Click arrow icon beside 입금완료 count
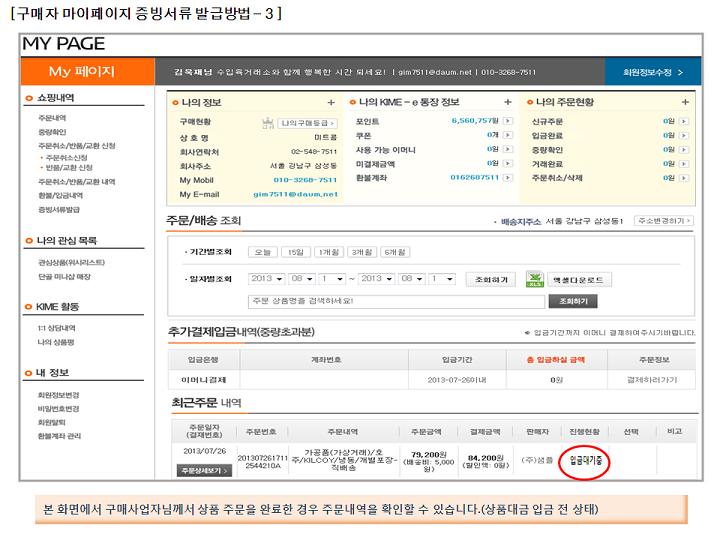The width and height of the screenshot is (720, 540). click(684, 134)
